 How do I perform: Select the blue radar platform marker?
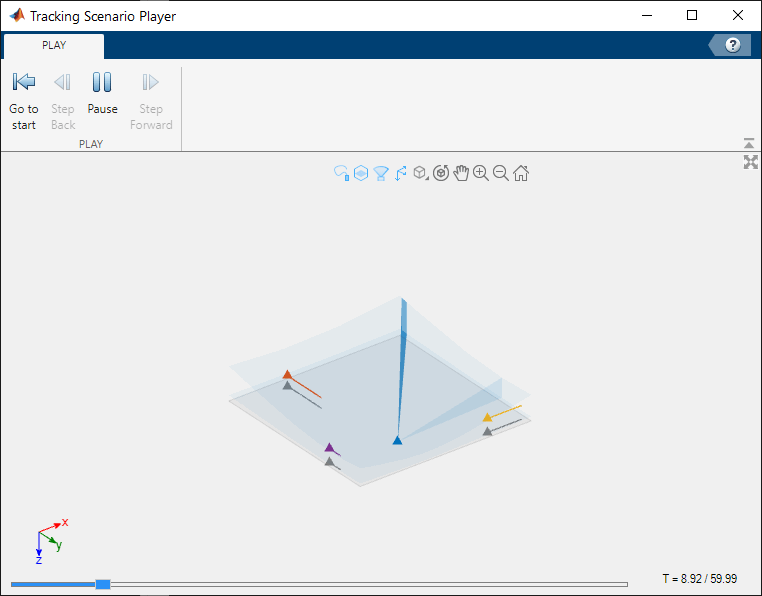[x=397, y=440]
